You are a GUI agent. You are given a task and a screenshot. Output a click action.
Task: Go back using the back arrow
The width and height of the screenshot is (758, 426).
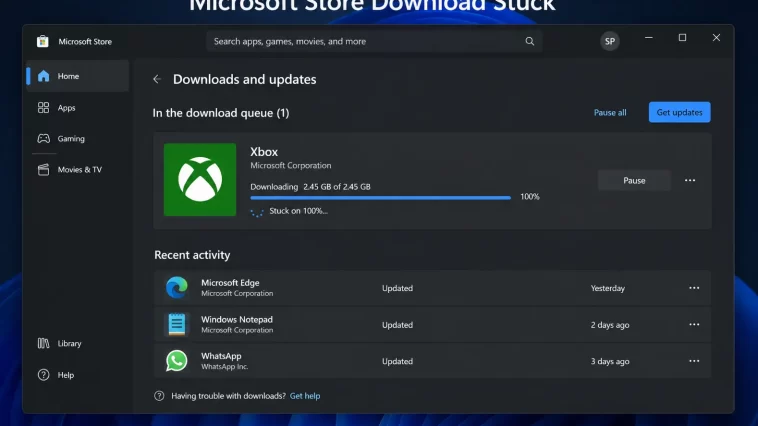(157, 79)
